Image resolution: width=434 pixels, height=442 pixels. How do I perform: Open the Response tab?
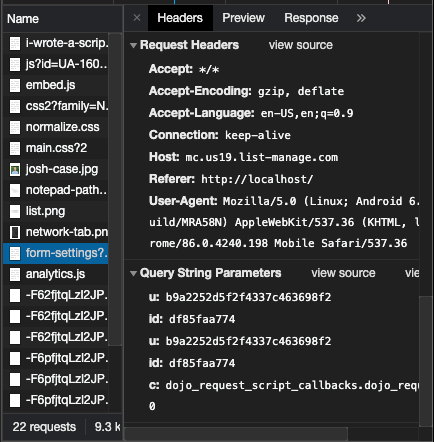click(311, 18)
